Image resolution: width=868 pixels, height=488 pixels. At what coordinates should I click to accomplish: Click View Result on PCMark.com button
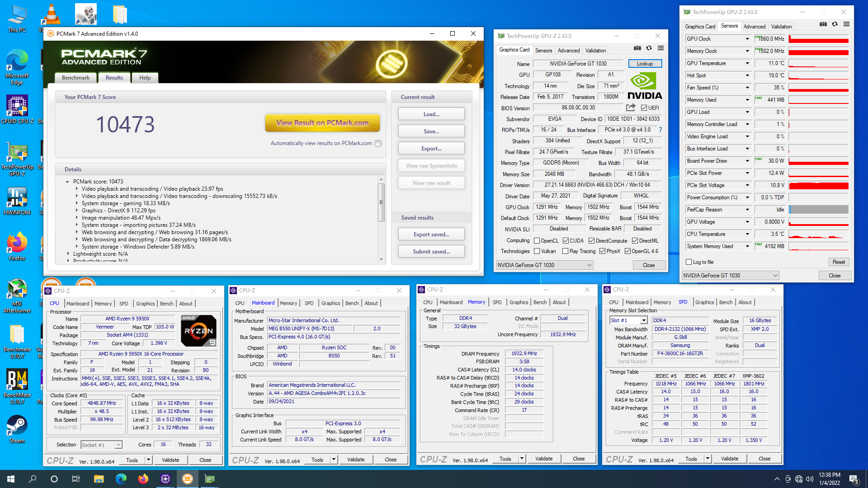point(322,122)
